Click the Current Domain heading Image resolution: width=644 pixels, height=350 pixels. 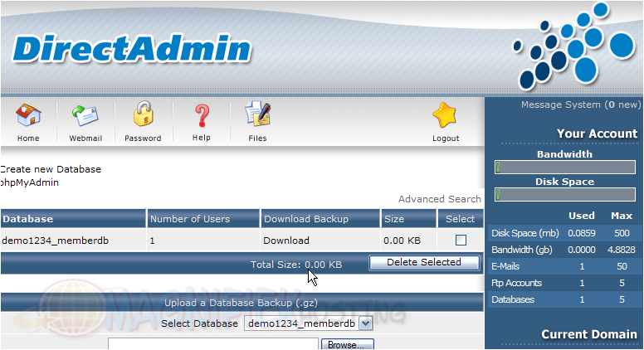[589, 334]
